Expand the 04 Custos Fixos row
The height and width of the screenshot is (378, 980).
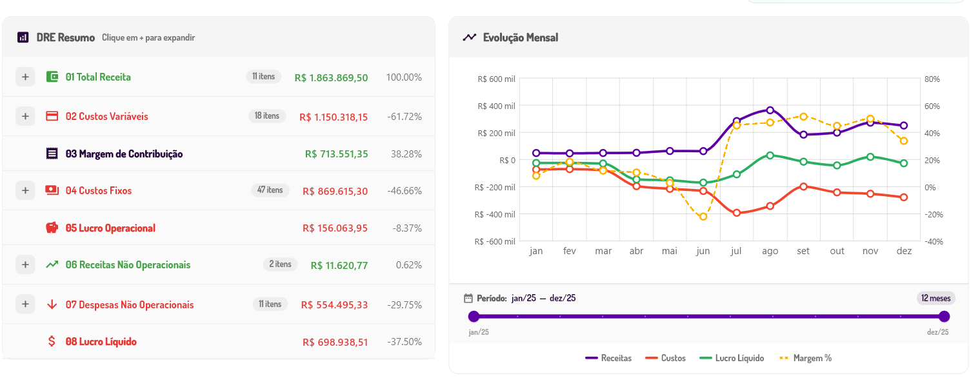click(x=25, y=190)
